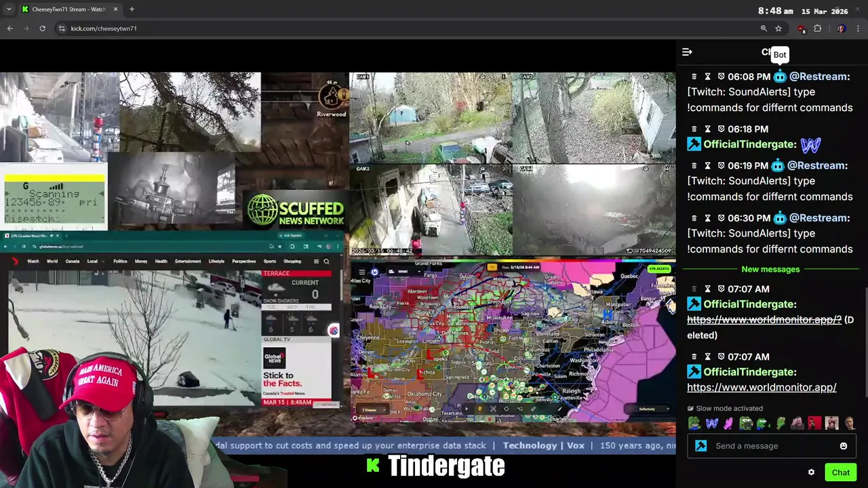This screenshot has width=868, height=488.
Task: Focus the Send a message field
Action: tap(772, 446)
